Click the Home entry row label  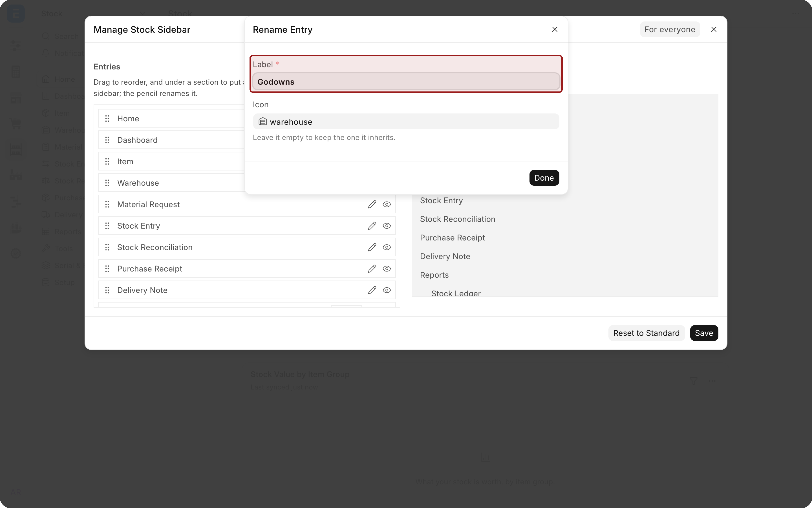pos(128,119)
